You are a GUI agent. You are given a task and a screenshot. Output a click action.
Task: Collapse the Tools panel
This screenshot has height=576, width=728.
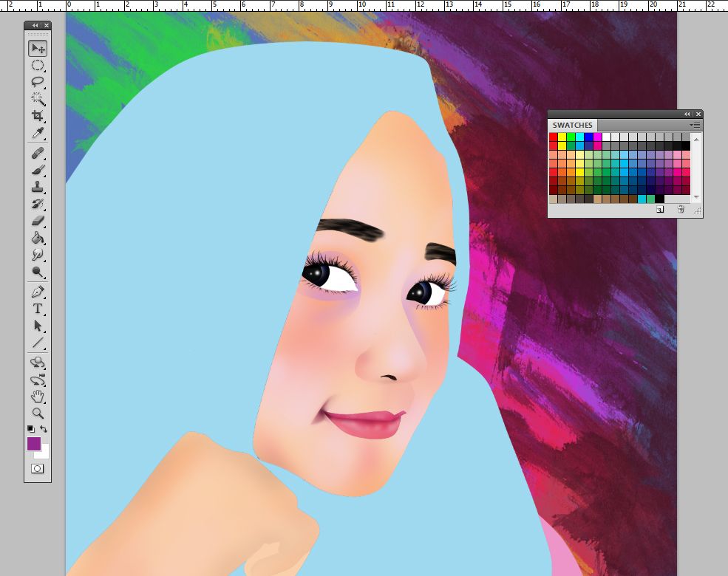tap(35, 26)
